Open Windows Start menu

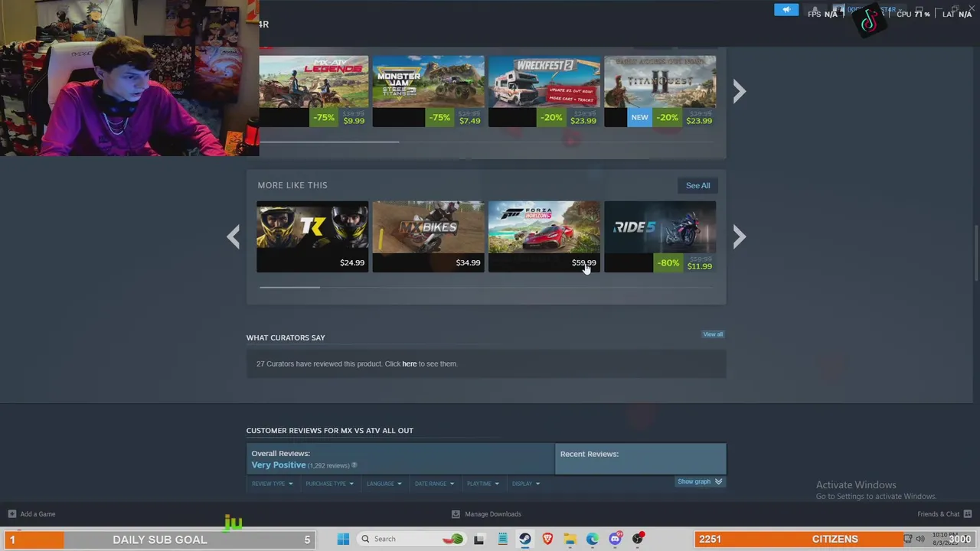coord(343,539)
